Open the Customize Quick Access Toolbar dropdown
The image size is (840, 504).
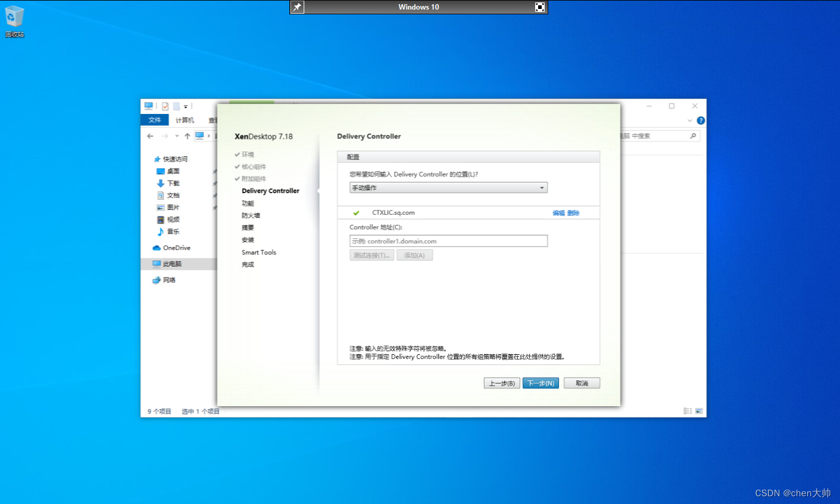point(186,107)
